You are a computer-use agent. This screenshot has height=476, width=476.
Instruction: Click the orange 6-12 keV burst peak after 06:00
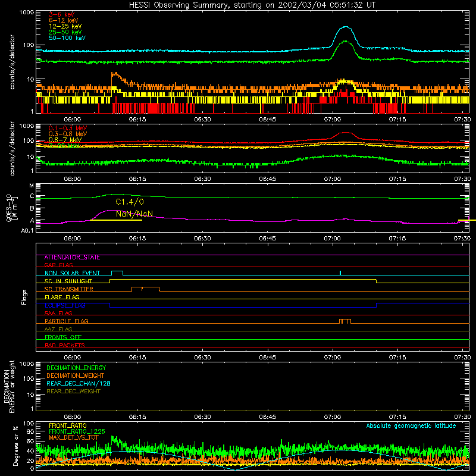pyautogui.click(x=115, y=73)
